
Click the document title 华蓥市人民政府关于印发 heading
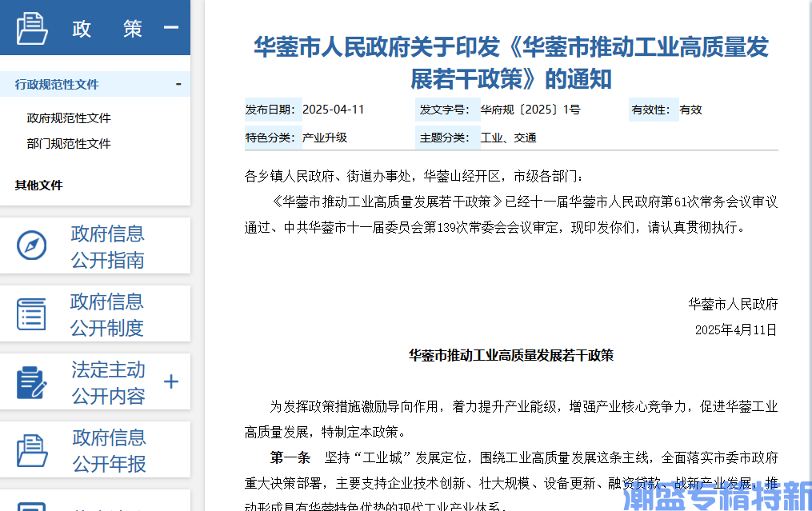(511, 62)
